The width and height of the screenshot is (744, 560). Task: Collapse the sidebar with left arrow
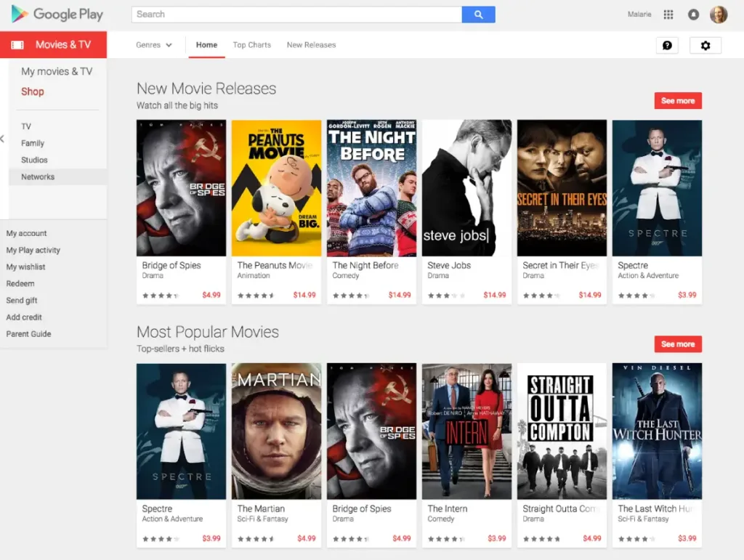tap(2, 139)
